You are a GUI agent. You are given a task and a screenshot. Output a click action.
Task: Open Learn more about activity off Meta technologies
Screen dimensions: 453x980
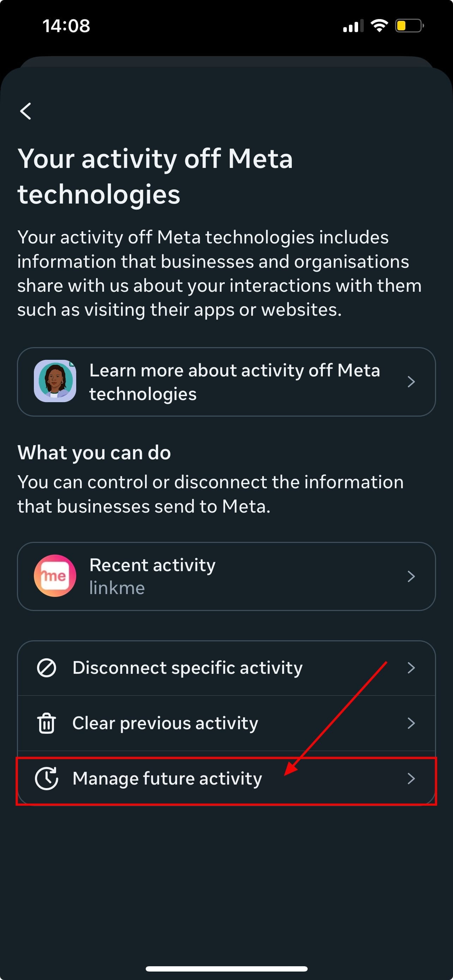tap(234, 382)
